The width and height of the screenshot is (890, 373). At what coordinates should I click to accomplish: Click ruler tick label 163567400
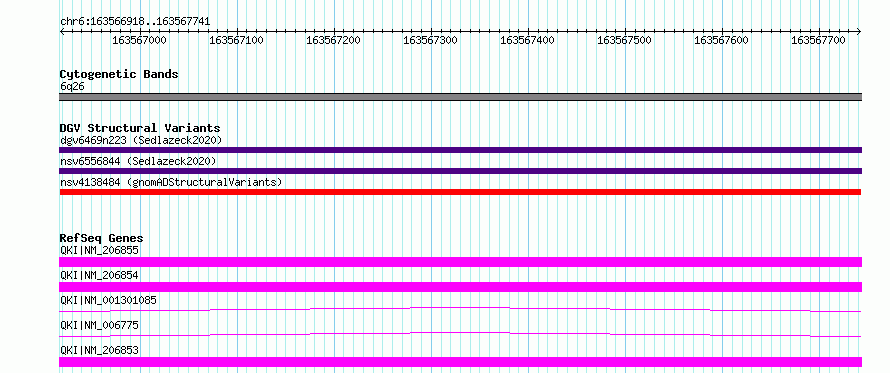(528, 40)
